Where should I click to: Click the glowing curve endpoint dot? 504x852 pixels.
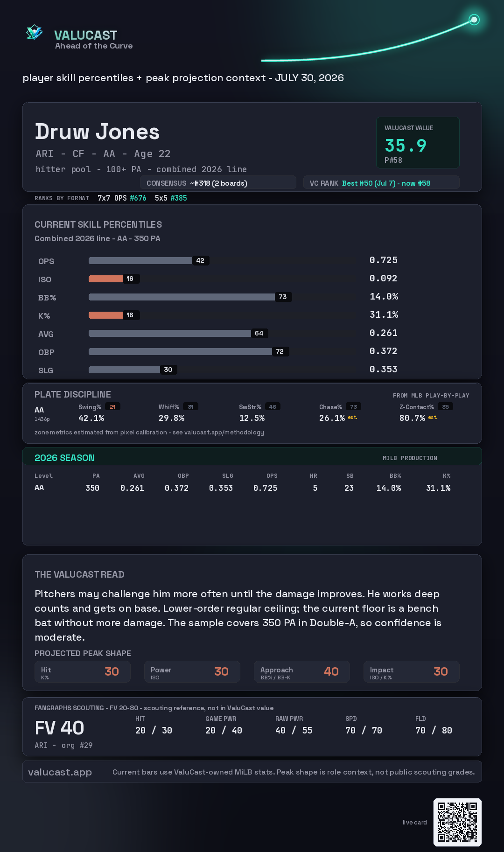coord(474,20)
